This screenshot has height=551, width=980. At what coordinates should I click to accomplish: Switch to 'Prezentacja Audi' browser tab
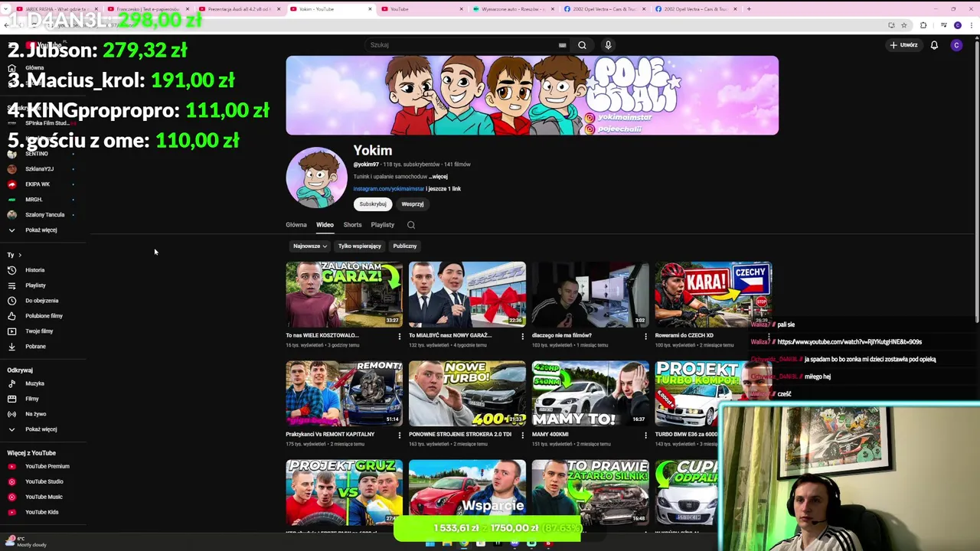tap(237, 9)
